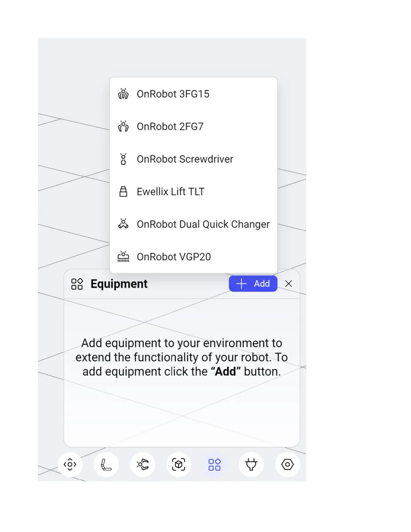The width and height of the screenshot is (411, 532).
Task: Click the screwdriver icon beside OnRobot Screwdriver
Action: [123, 159]
